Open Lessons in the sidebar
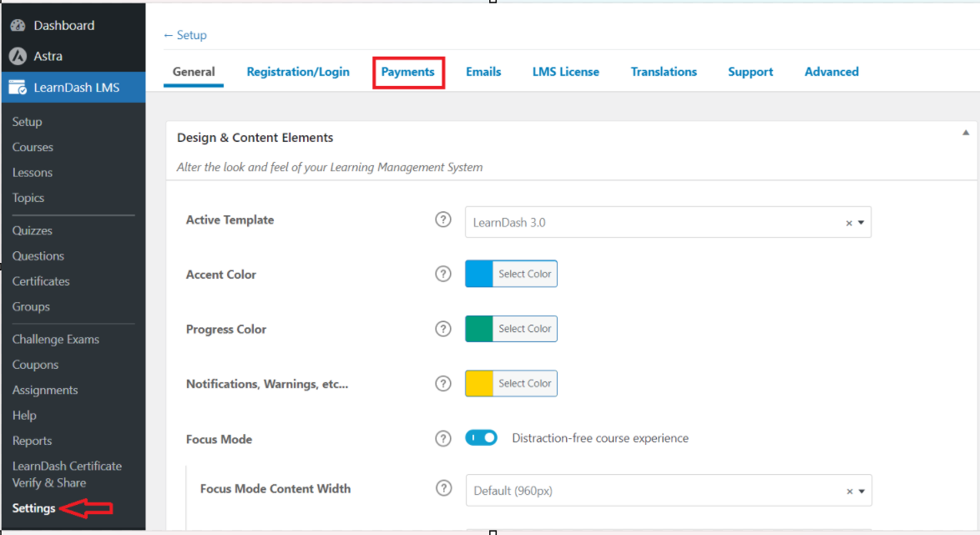This screenshot has height=535, width=980. click(32, 173)
